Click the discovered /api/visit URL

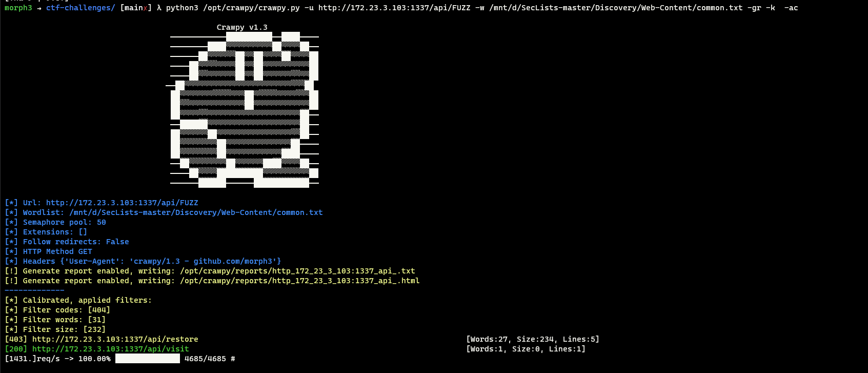click(111, 349)
